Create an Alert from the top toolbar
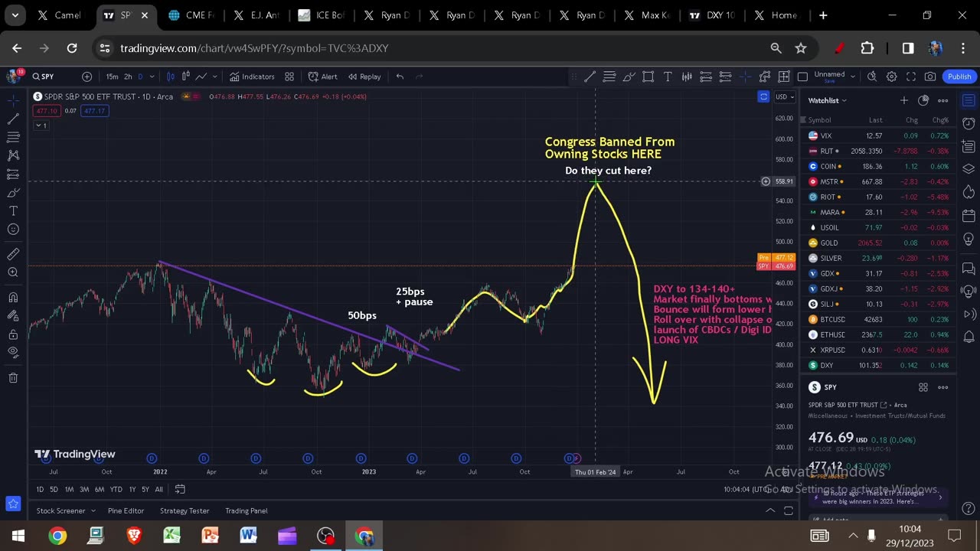This screenshot has width=980, height=551. [322, 77]
